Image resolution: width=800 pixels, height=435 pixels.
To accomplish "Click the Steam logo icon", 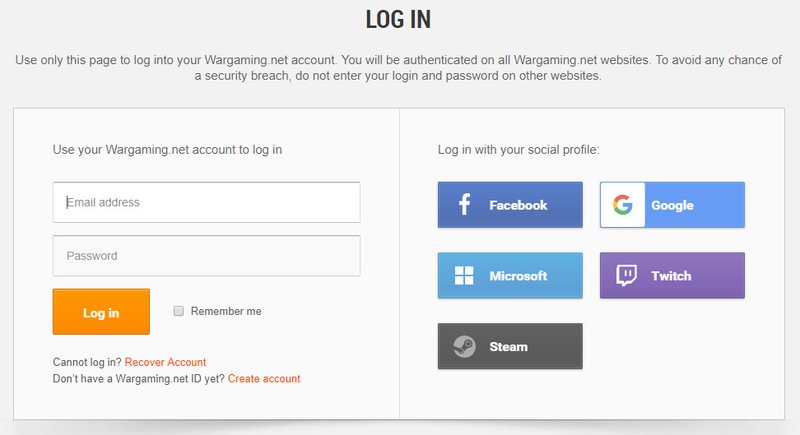I will click(464, 346).
